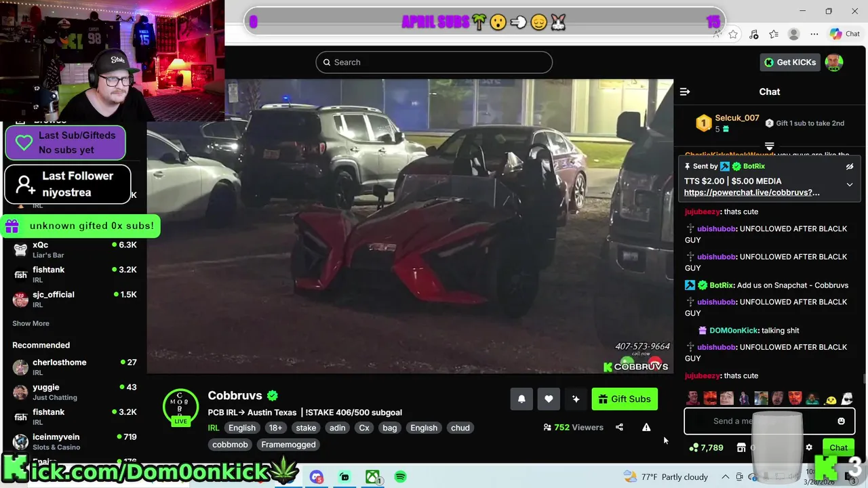Click the green Gift Subs button
Viewport: 868px width, 488px height.
tap(625, 399)
